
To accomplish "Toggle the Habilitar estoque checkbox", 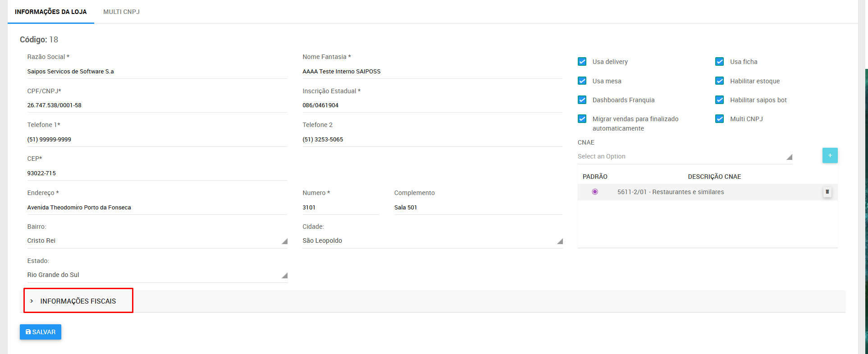I will 720,81.
